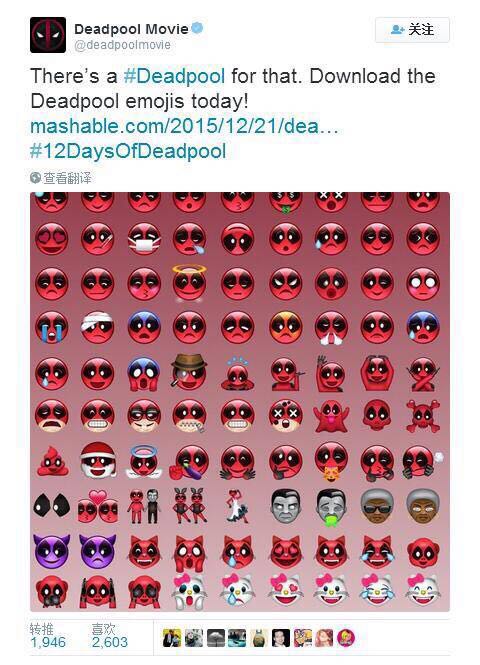Viewport: 480px width, 665px height.
Task: Click the first purple devil Deadpool emoji
Action: pyautogui.click(x=51, y=551)
